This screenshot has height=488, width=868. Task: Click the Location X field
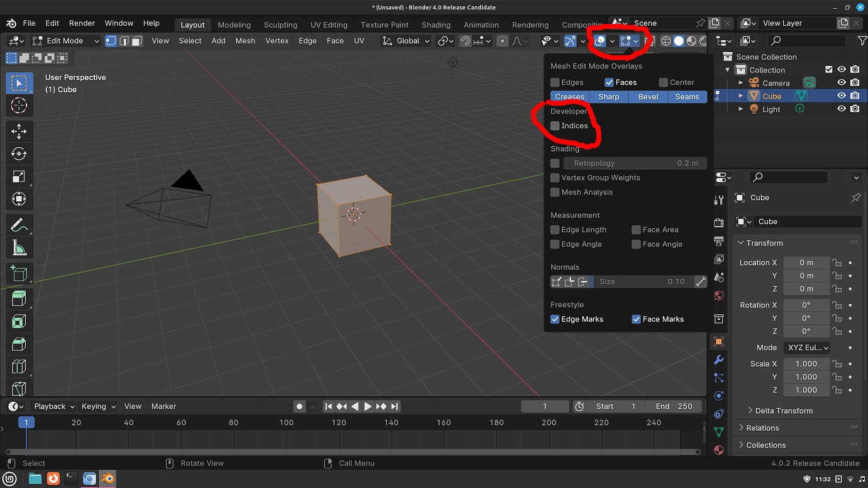[806, 263]
